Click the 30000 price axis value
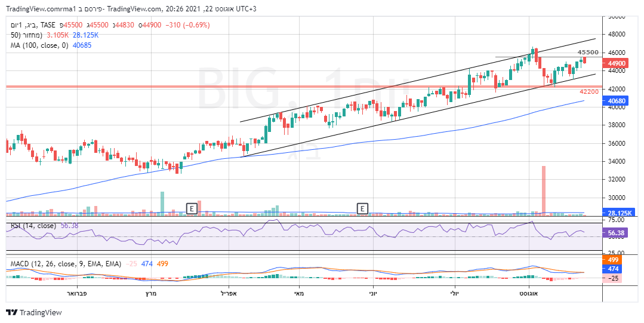The image size is (644, 323). click(616, 198)
